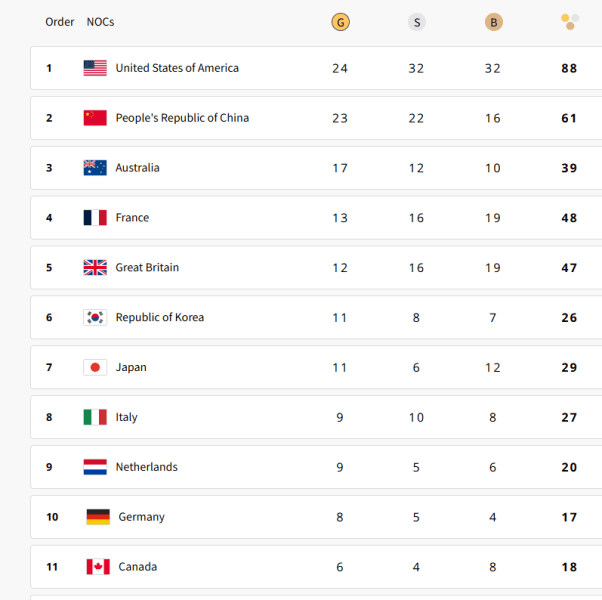
Task: Click the Canada flag icon
Action: tap(98, 567)
